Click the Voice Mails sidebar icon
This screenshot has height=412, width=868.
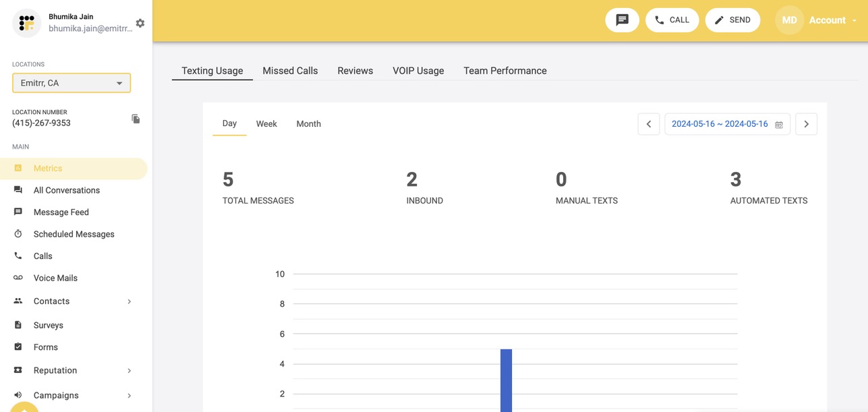[x=18, y=278]
